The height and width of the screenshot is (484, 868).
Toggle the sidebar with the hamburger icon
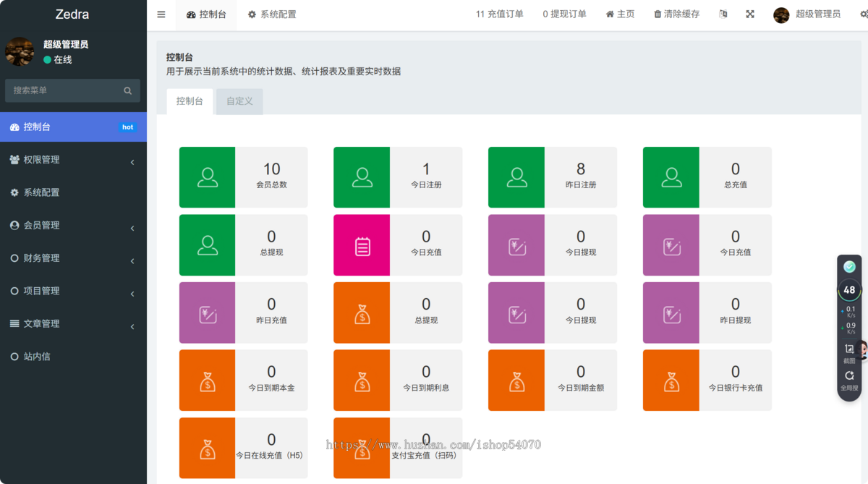click(x=161, y=14)
